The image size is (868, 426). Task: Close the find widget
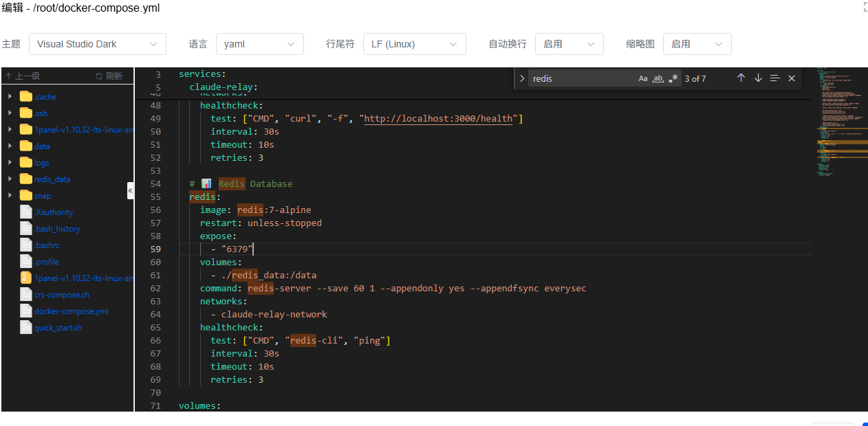tap(792, 78)
